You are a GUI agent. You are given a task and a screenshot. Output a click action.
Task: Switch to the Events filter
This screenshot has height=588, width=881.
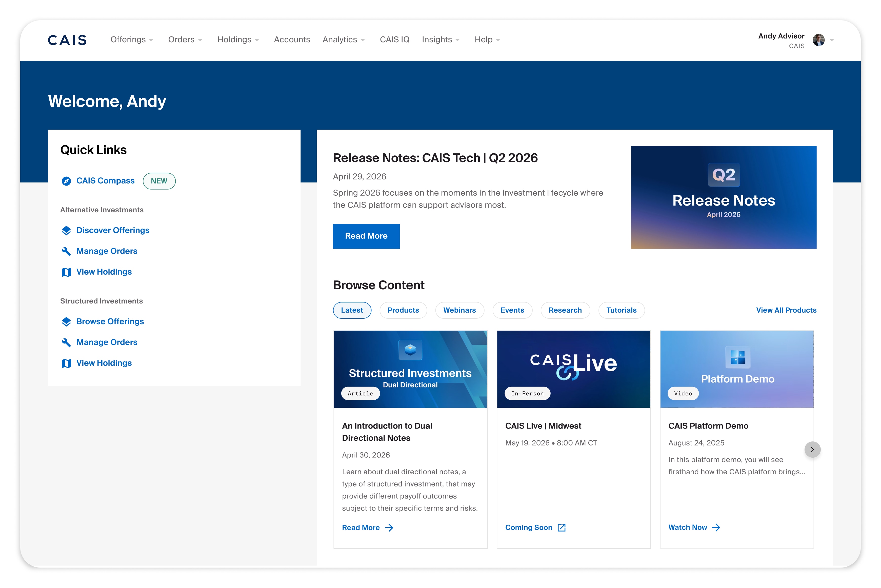pyautogui.click(x=512, y=311)
